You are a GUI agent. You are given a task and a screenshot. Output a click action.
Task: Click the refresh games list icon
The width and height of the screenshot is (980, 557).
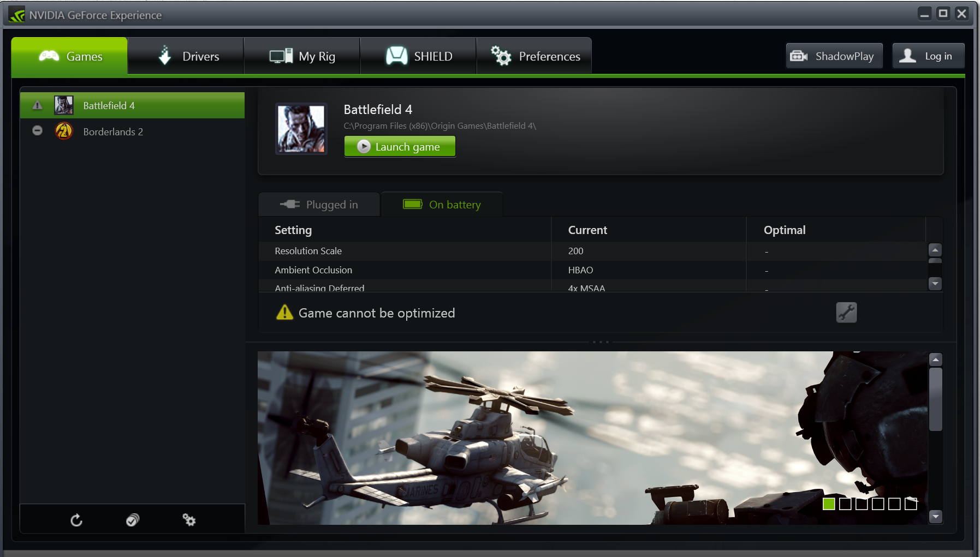tap(76, 520)
